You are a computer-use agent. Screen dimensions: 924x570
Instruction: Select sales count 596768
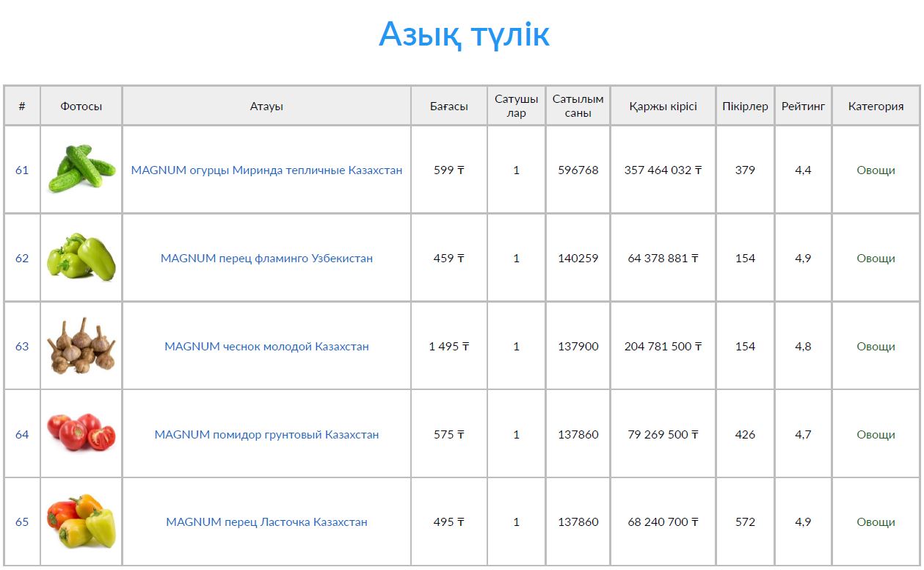(578, 170)
